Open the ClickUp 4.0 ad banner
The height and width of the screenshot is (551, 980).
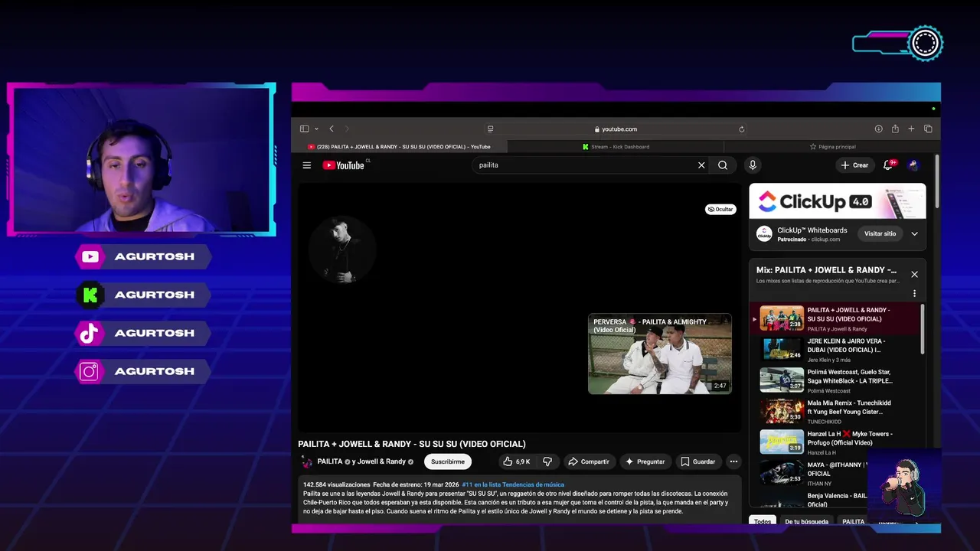[x=838, y=201]
